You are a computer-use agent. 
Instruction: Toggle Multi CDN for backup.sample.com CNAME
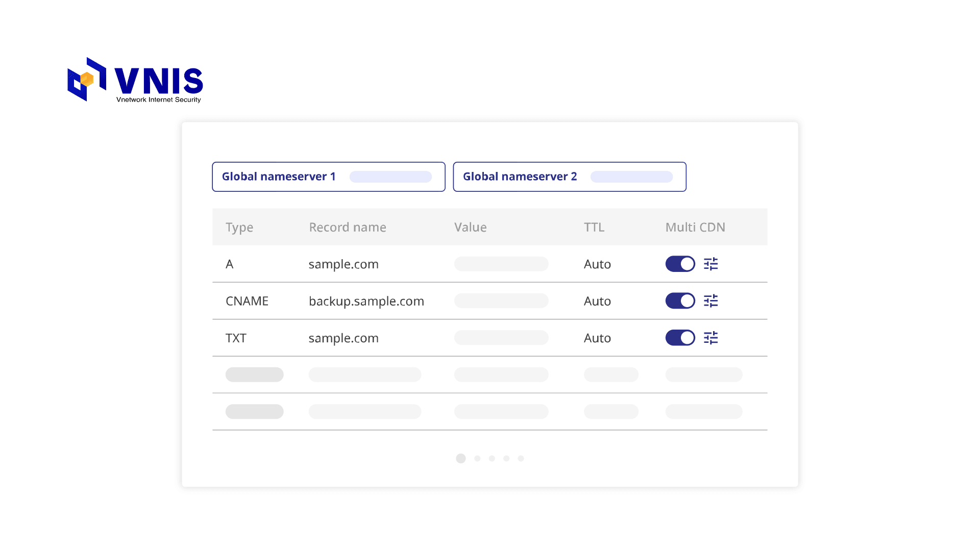click(x=680, y=301)
